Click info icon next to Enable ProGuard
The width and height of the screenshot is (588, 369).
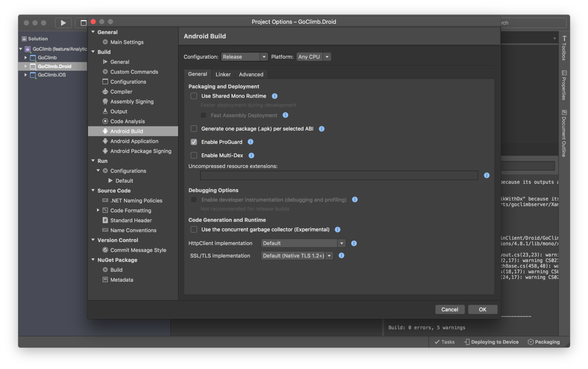pyautogui.click(x=250, y=142)
